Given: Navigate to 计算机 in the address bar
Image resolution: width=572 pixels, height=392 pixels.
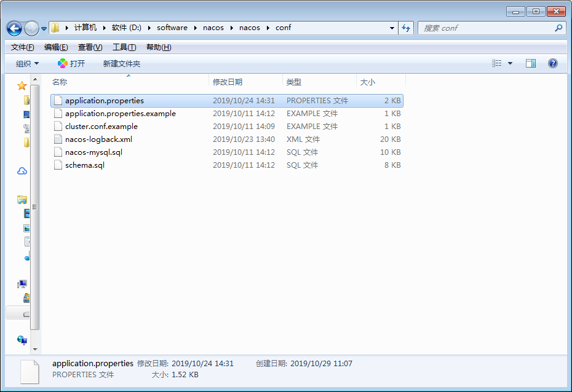Looking at the screenshot, I should click(x=85, y=28).
